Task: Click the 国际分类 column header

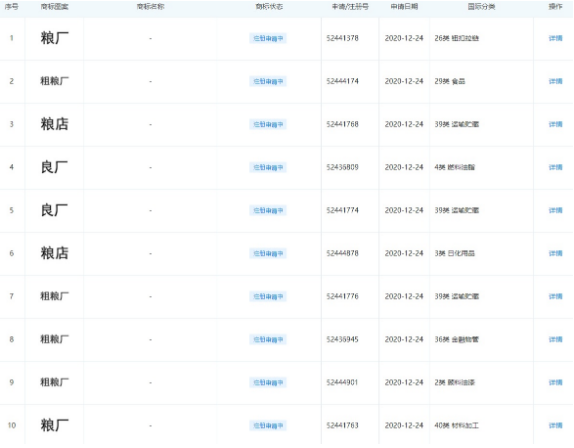Action: (481, 7)
